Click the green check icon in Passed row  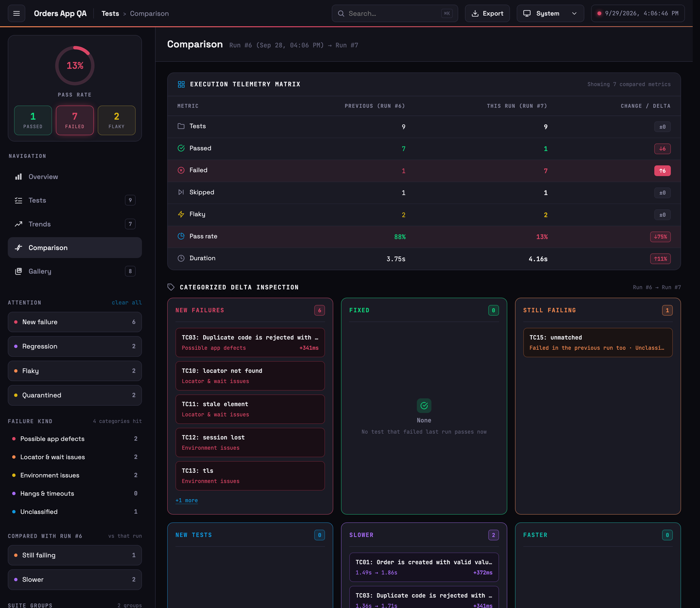pyautogui.click(x=181, y=148)
